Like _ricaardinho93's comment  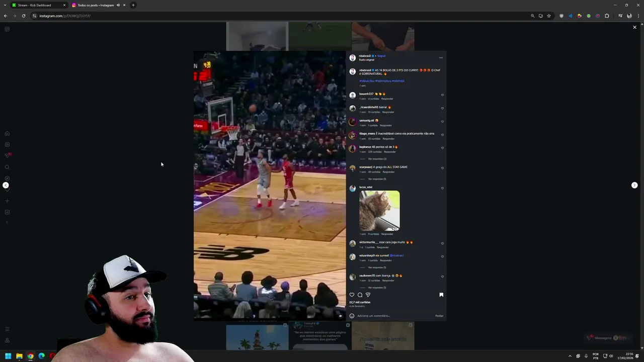(x=442, y=108)
